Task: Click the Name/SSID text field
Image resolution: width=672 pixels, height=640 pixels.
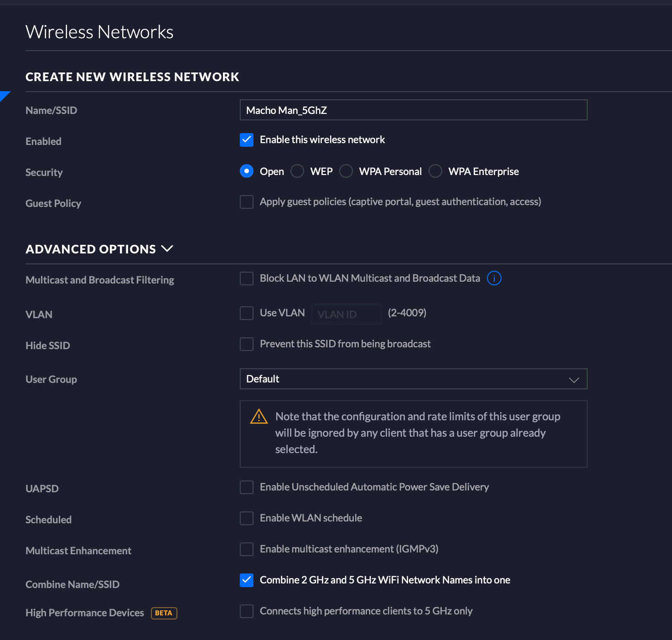Action: pos(413,110)
